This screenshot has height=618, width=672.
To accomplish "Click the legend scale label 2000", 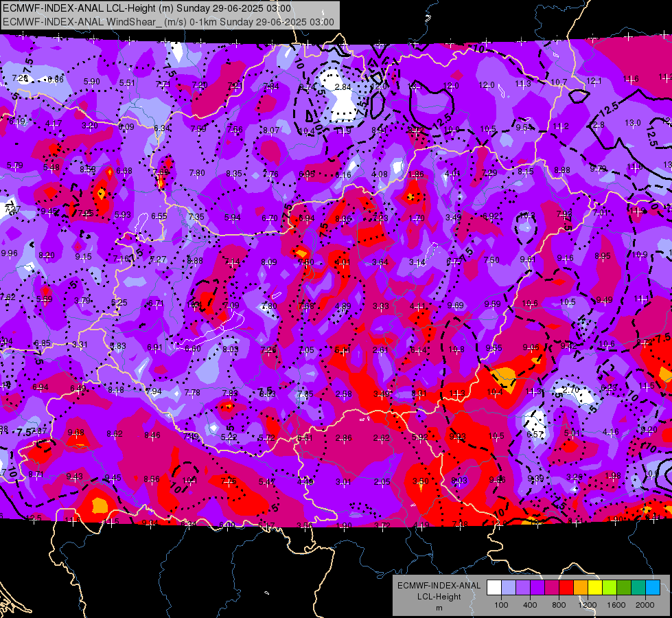I will pos(645,605).
